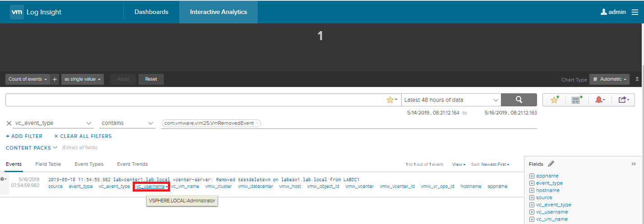Click the 'Extract all fields' link
Viewport: 644px width, 224px height.
point(80,148)
